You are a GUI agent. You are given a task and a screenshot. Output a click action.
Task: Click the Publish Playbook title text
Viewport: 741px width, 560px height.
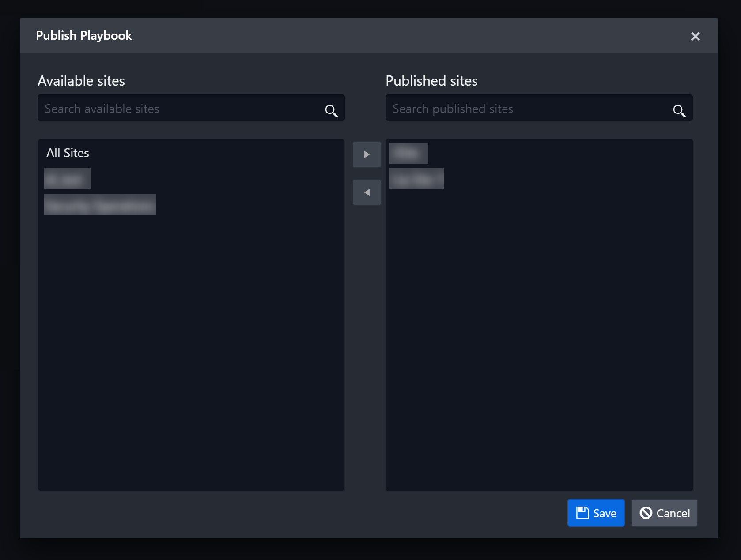[84, 36]
